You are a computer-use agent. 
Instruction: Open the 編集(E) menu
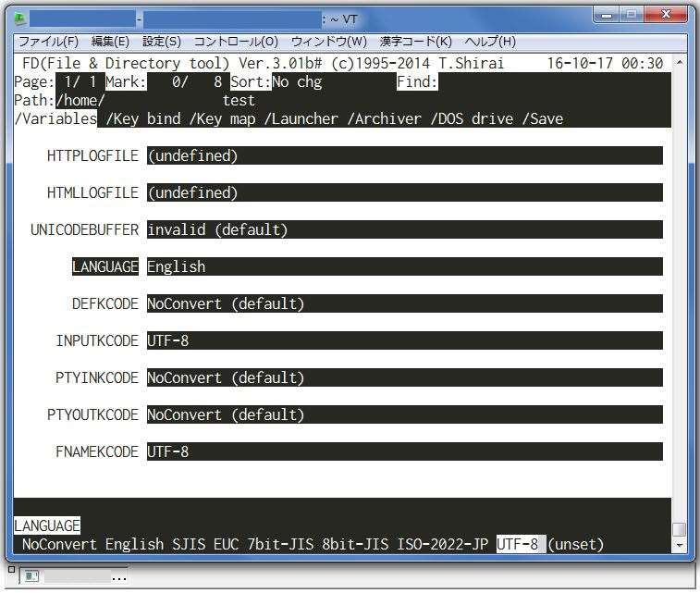click(x=110, y=42)
